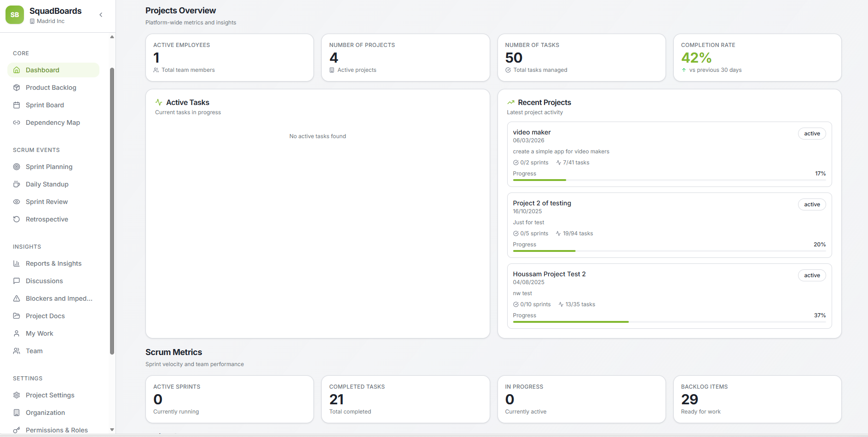Image resolution: width=868 pixels, height=437 pixels.
Task: Click the Sprint Planning target icon
Action: [x=17, y=167]
